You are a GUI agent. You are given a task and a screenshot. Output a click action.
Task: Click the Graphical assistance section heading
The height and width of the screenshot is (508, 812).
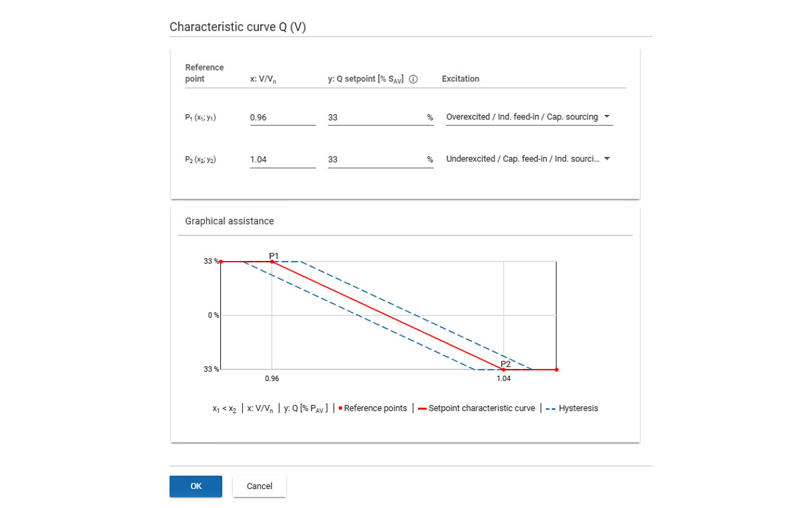pyautogui.click(x=230, y=222)
